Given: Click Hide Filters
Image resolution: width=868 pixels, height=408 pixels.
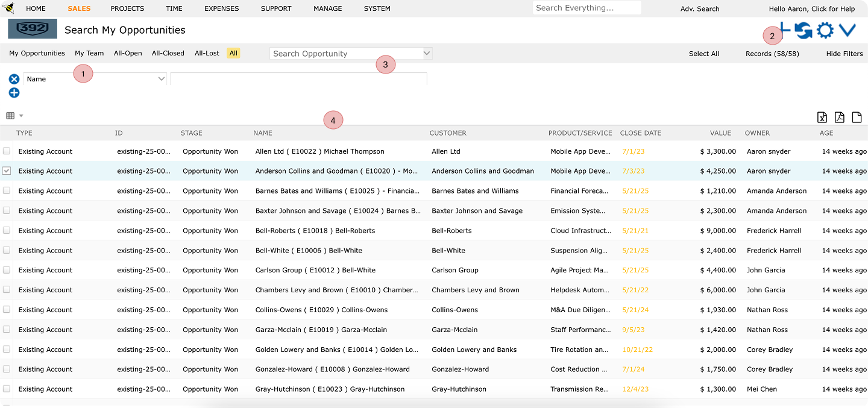Looking at the screenshot, I should tap(844, 54).
